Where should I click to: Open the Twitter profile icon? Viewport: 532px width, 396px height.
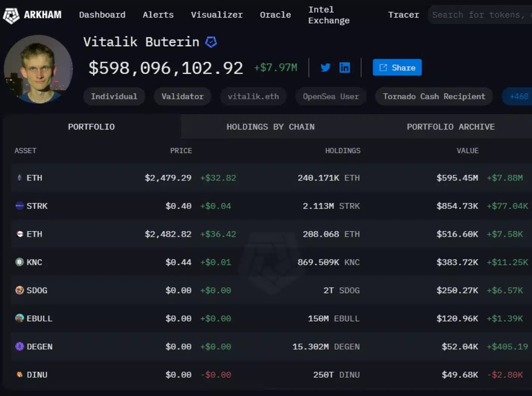coord(326,67)
